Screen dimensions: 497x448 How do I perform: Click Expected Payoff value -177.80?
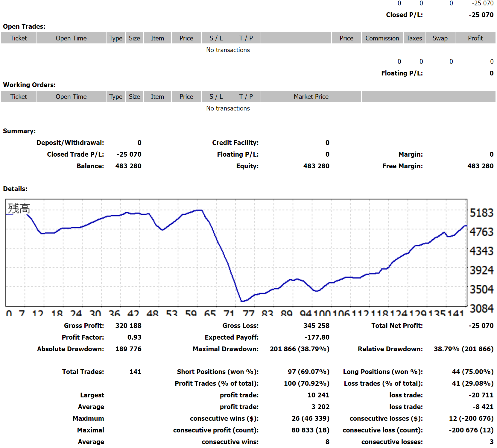pos(317,337)
